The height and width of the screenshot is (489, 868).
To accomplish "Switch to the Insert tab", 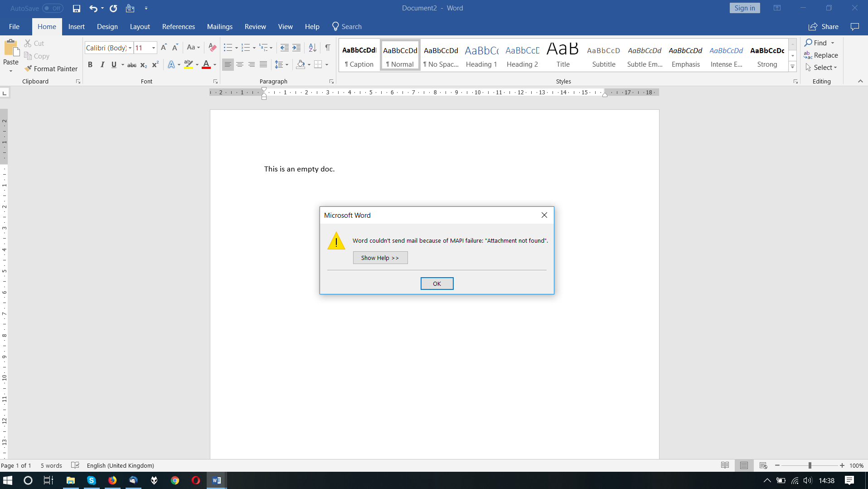I will pos(77,27).
